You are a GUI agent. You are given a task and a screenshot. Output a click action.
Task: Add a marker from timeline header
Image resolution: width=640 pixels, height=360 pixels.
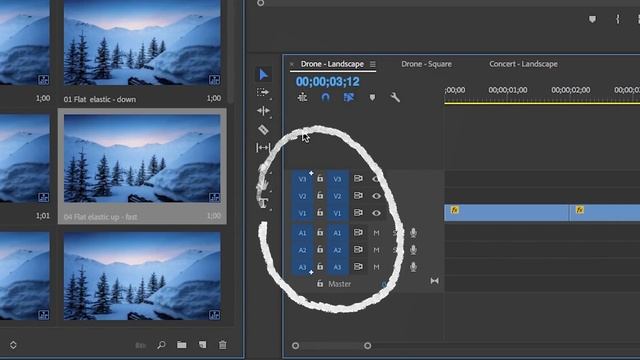click(x=372, y=98)
